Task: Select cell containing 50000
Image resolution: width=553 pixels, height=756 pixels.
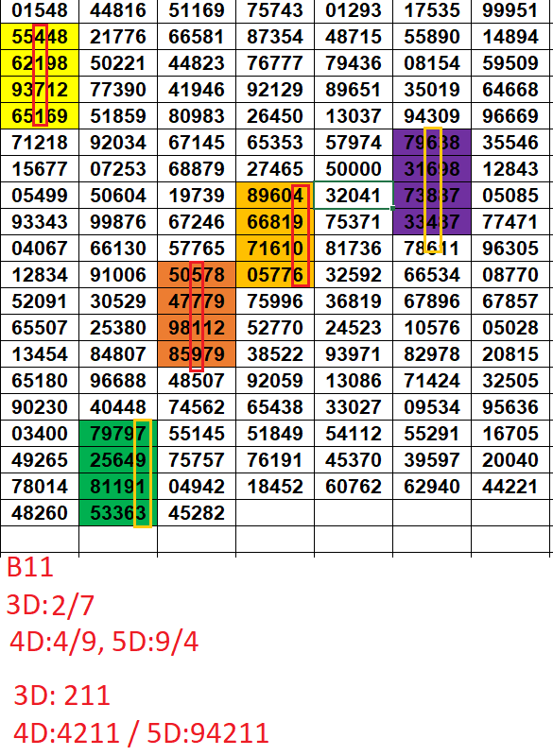Action: coord(354,169)
